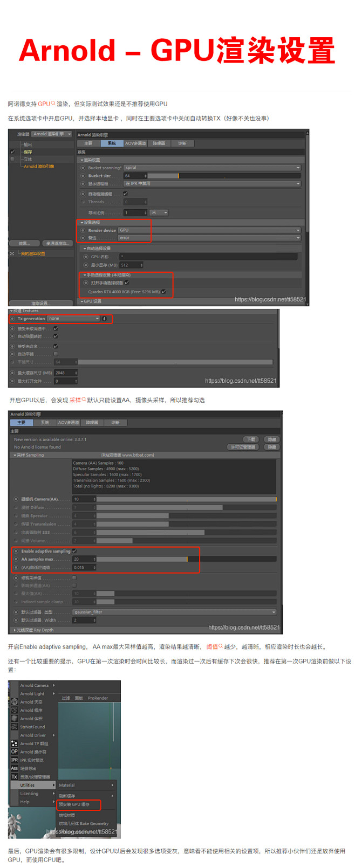Toggle the 打开手动选择设备 checkbox
The image size is (355, 868).
coord(127,283)
